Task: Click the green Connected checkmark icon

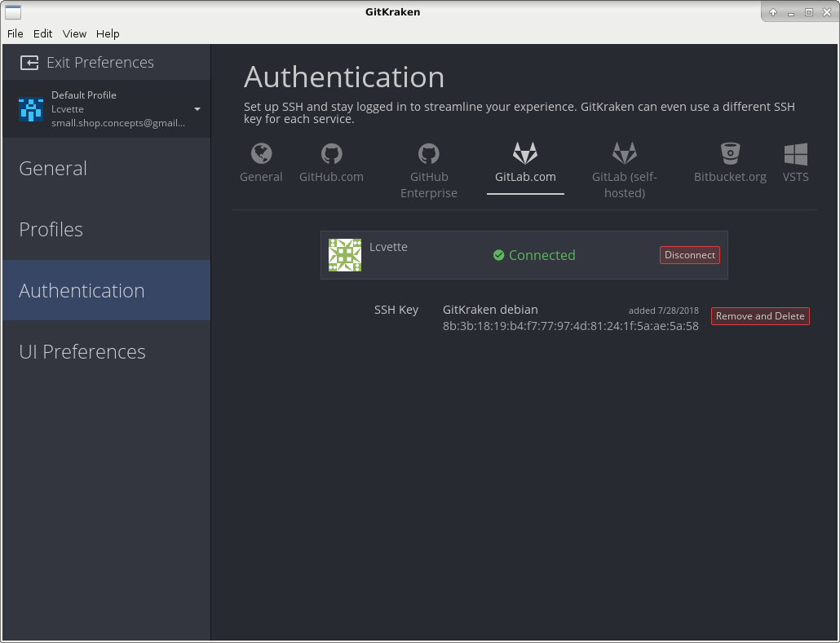Action: 499,255
